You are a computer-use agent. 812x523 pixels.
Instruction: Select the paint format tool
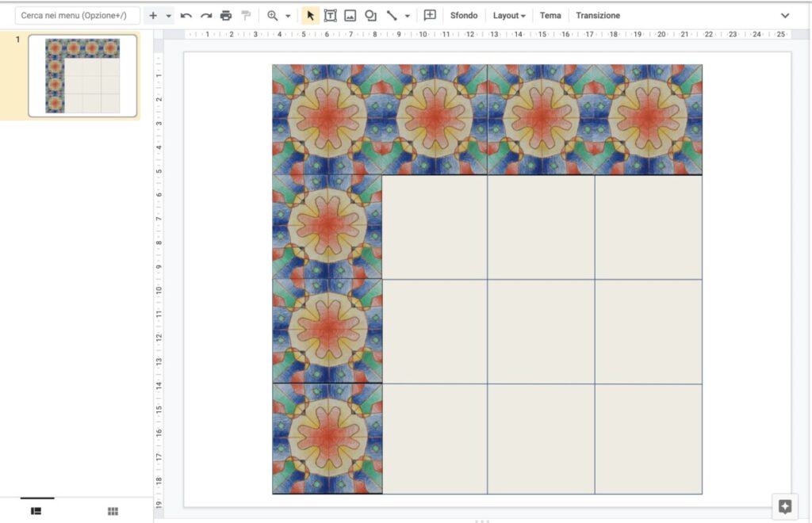[246, 16]
